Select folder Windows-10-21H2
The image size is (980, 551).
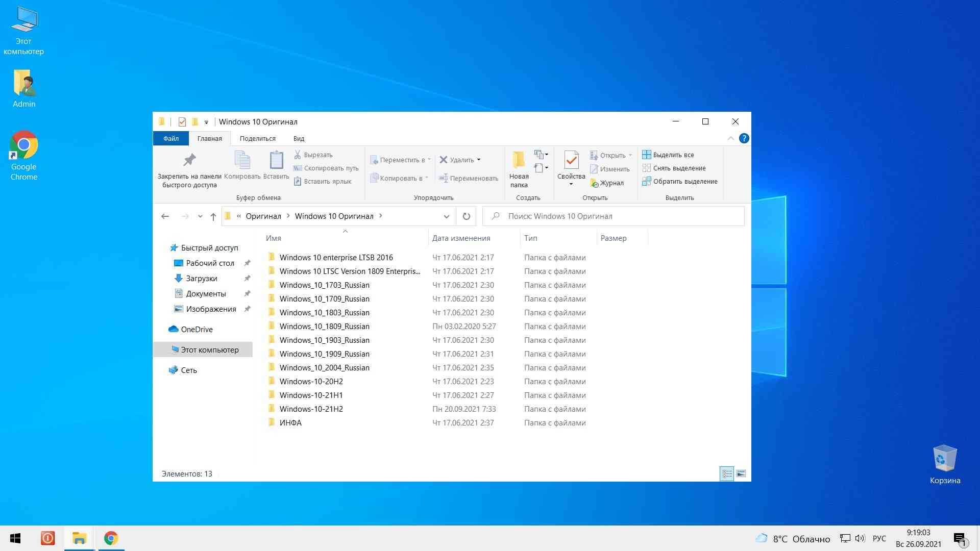pyautogui.click(x=311, y=409)
